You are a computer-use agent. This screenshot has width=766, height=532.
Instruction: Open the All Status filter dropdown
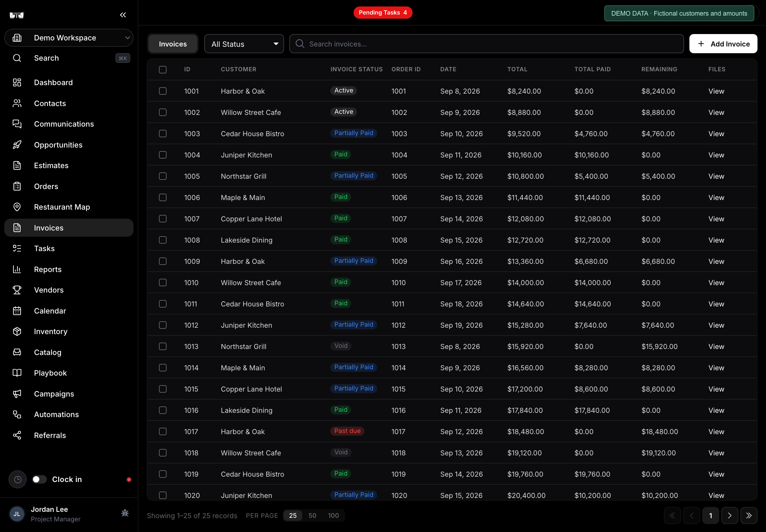click(244, 44)
